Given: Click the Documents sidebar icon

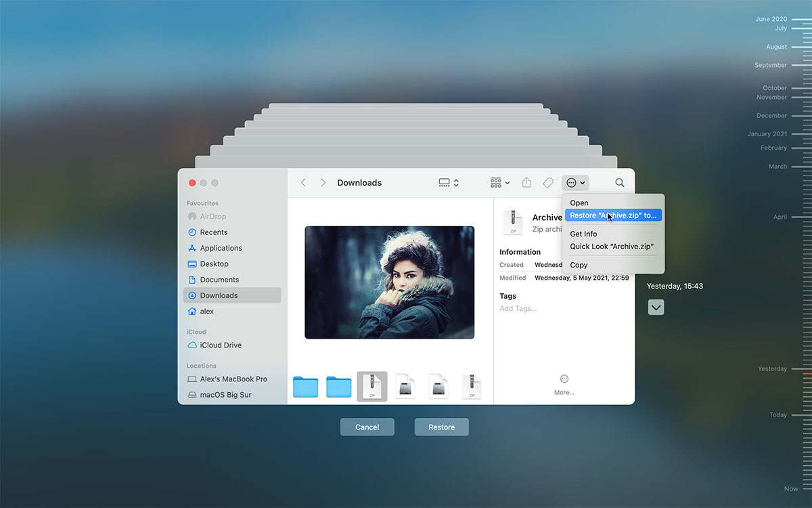Looking at the screenshot, I should (x=192, y=280).
